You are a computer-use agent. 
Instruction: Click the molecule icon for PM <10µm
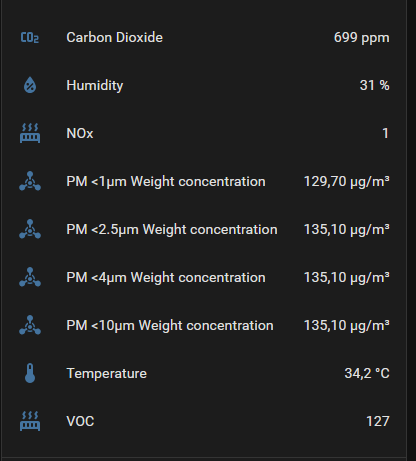pos(30,325)
